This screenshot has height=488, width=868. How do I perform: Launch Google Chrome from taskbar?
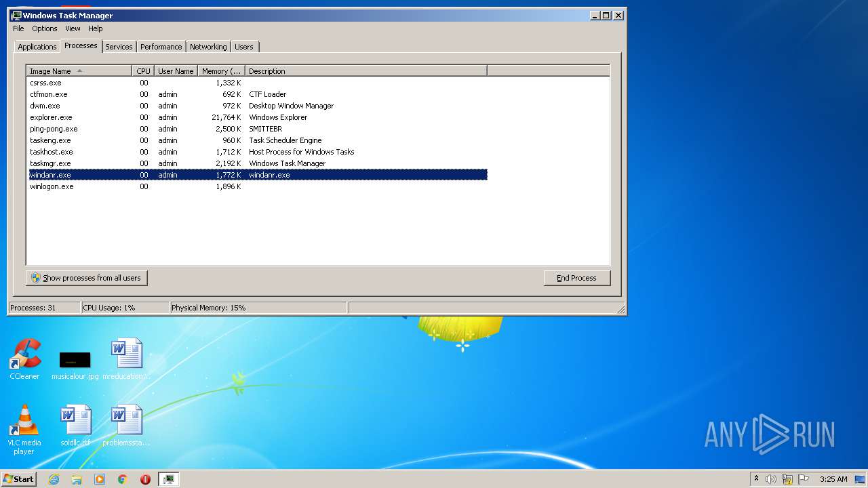(x=122, y=479)
